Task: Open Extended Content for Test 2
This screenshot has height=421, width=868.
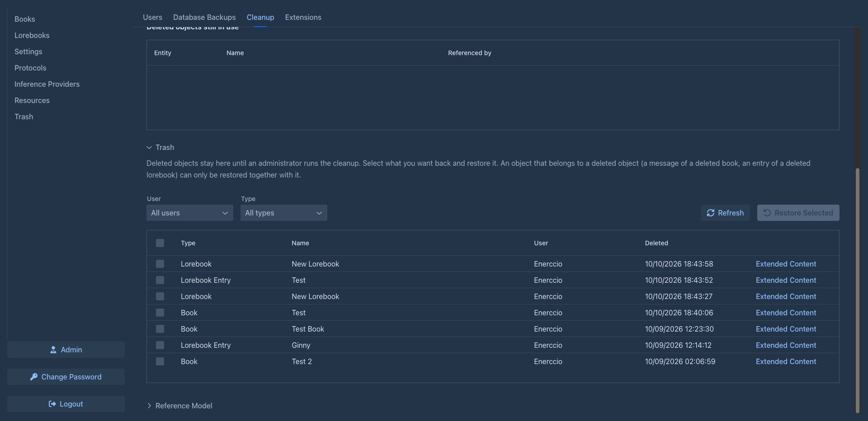Action: (786, 361)
